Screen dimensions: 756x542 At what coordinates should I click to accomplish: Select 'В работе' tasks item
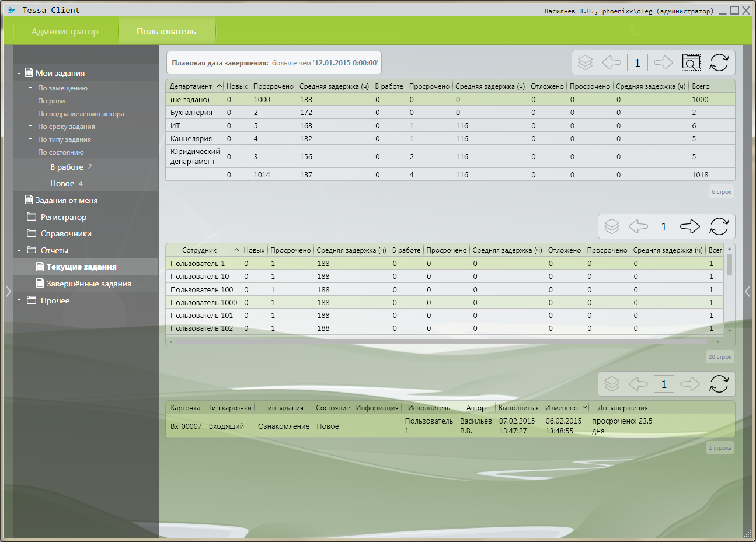click(x=67, y=167)
